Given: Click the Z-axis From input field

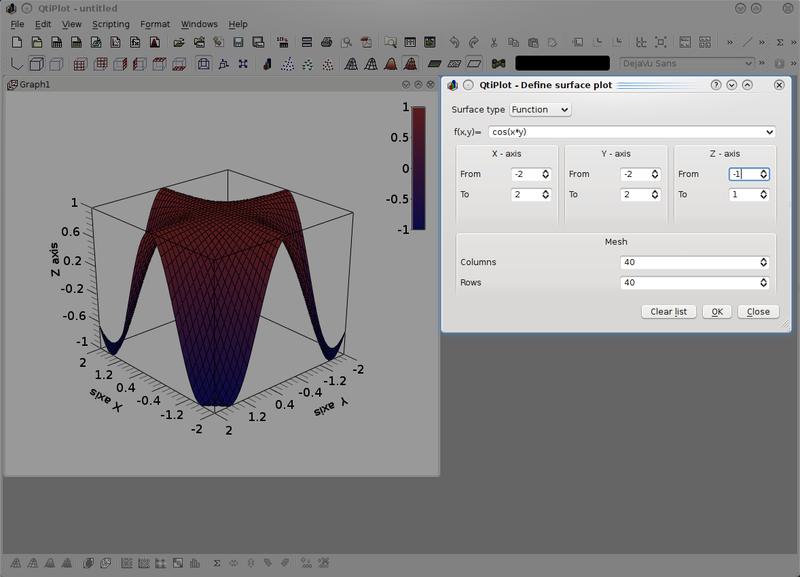Looking at the screenshot, I should click(742, 174).
